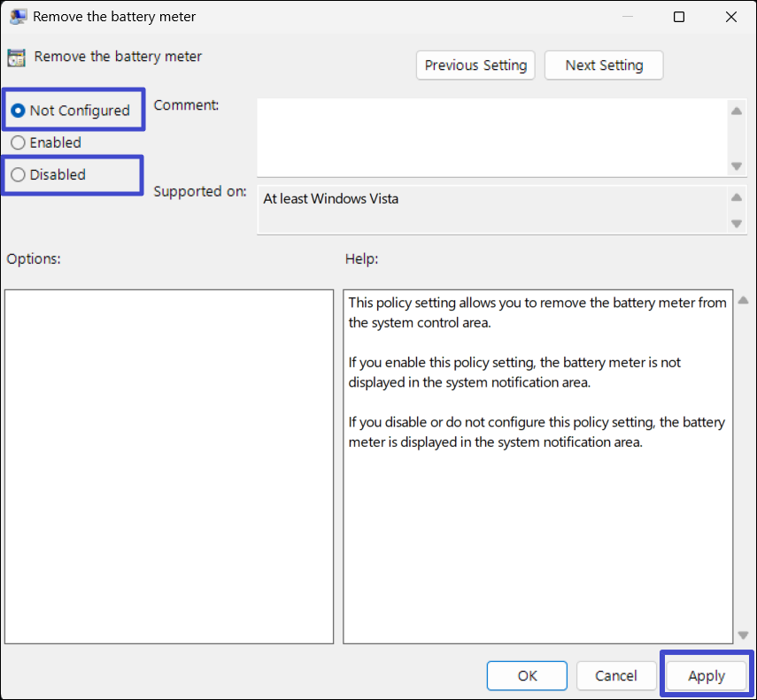The height and width of the screenshot is (700, 757).
Task: Click the setting icon beside the policy name
Action: (16, 58)
